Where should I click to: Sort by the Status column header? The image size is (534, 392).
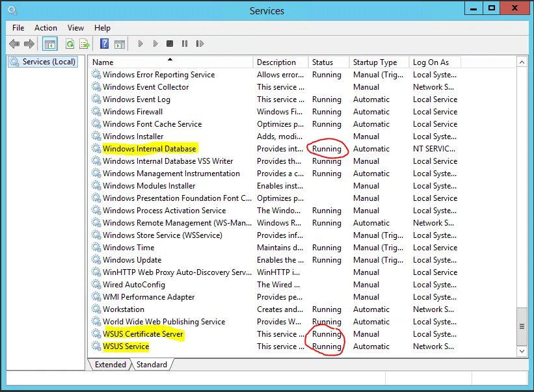[328, 62]
